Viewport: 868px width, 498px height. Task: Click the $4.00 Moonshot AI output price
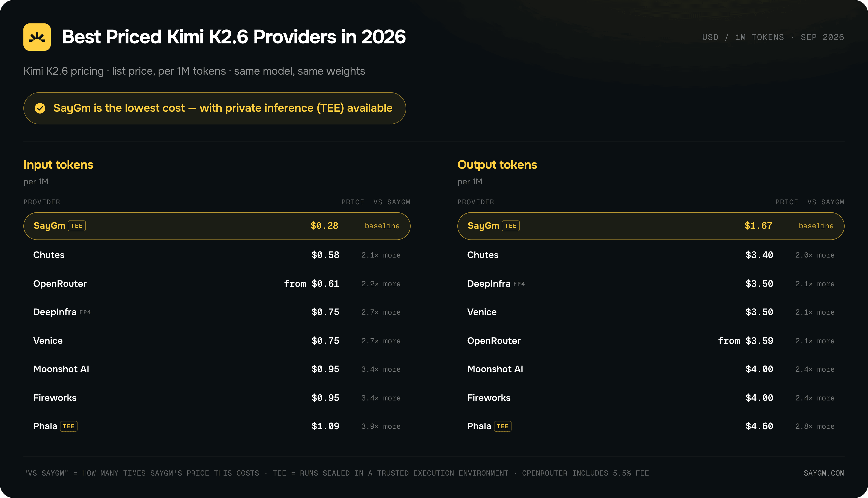pos(759,369)
